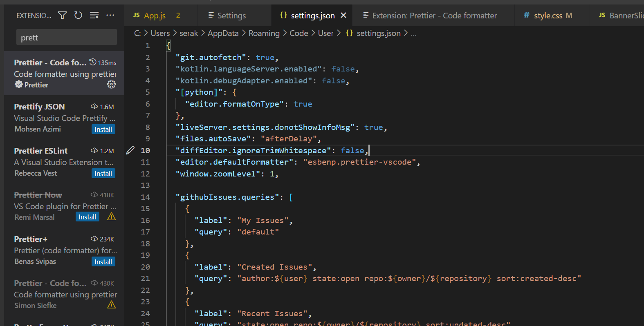Click the pencil edit icon beside line 10
644x326 pixels.
click(x=130, y=150)
